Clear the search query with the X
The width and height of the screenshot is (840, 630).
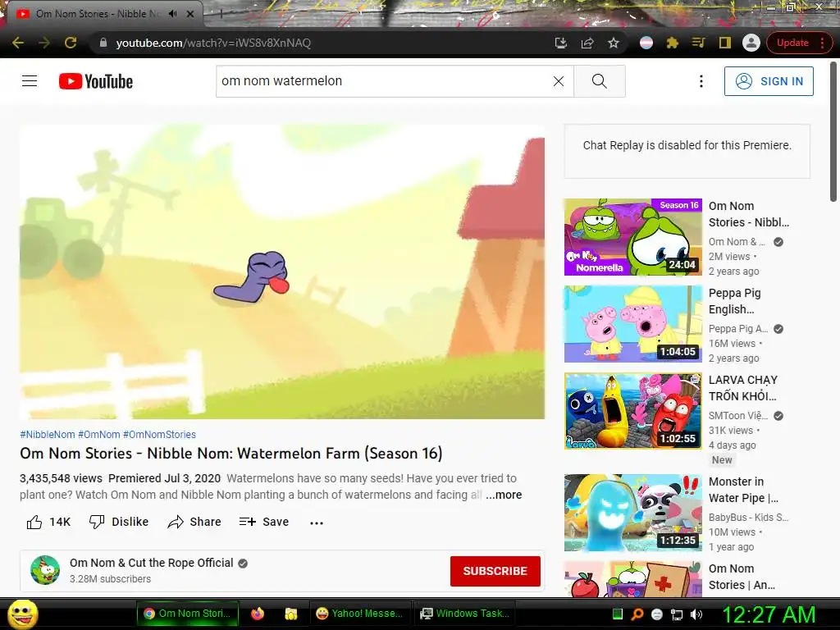point(558,81)
